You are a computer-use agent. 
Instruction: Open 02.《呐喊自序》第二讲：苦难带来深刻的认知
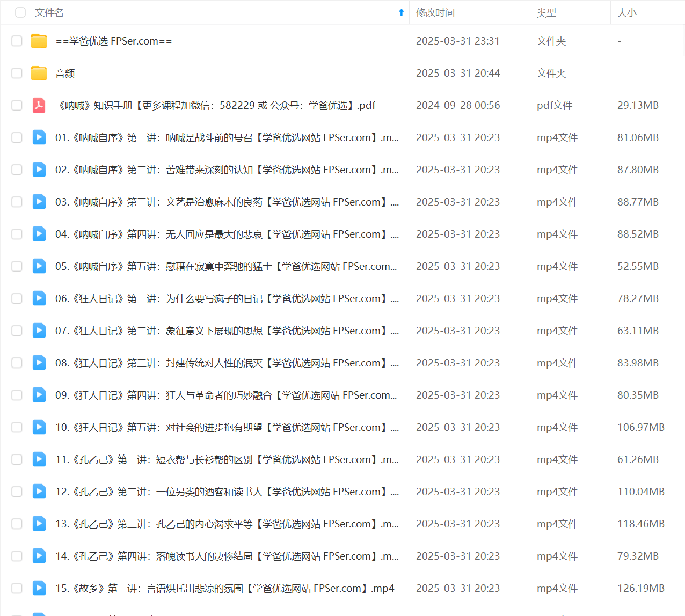click(227, 170)
